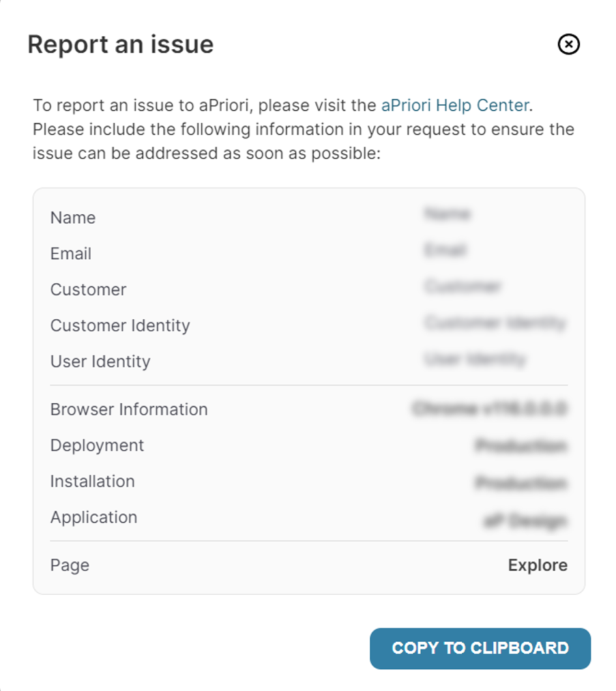Click the blurred Deployment value
The height and width of the screenshot is (691, 616).
[521, 446]
